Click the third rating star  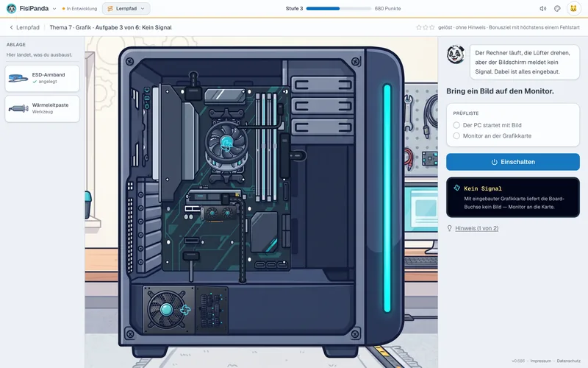pyautogui.click(x=432, y=27)
